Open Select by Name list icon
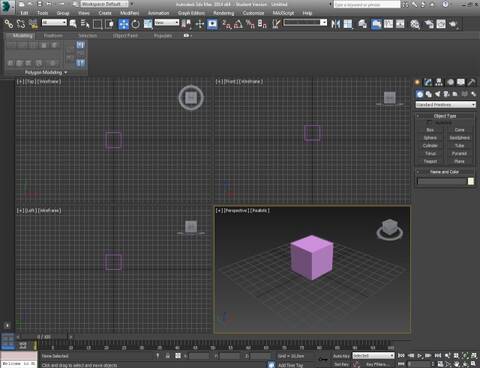Viewport: 480px width, 368px height. [x=85, y=24]
